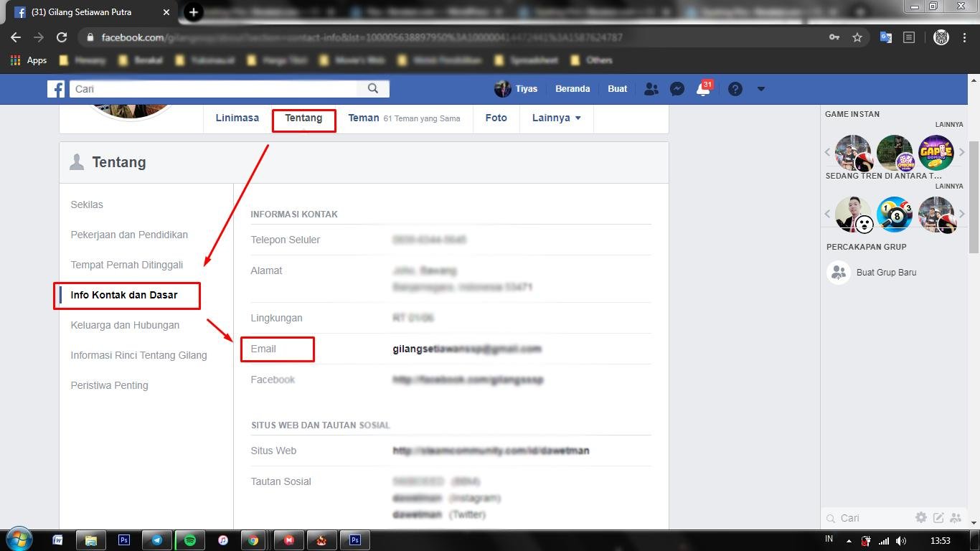Viewport: 980px width, 551px height.
Task: Open Google Translate icon in address bar
Action: 886,37
